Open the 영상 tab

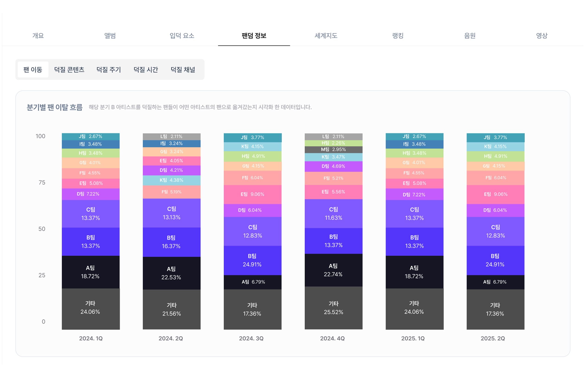coord(542,36)
